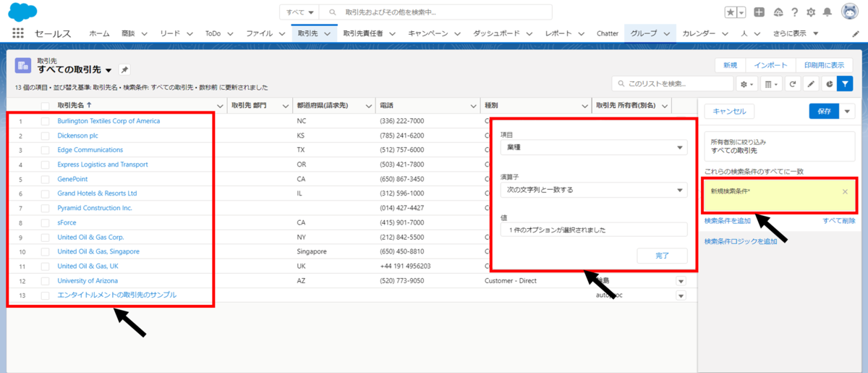The height and width of the screenshot is (373, 868).
Task: Open the row action menu for University of Arizona
Action: [681, 281]
